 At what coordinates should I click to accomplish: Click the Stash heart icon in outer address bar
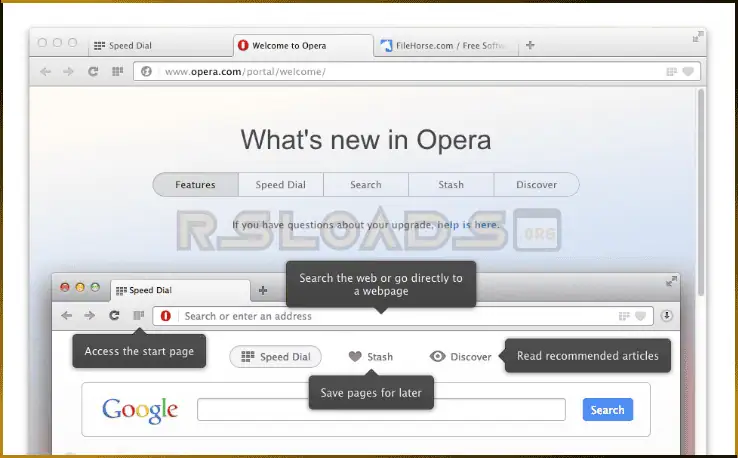[x=688, y=72]
